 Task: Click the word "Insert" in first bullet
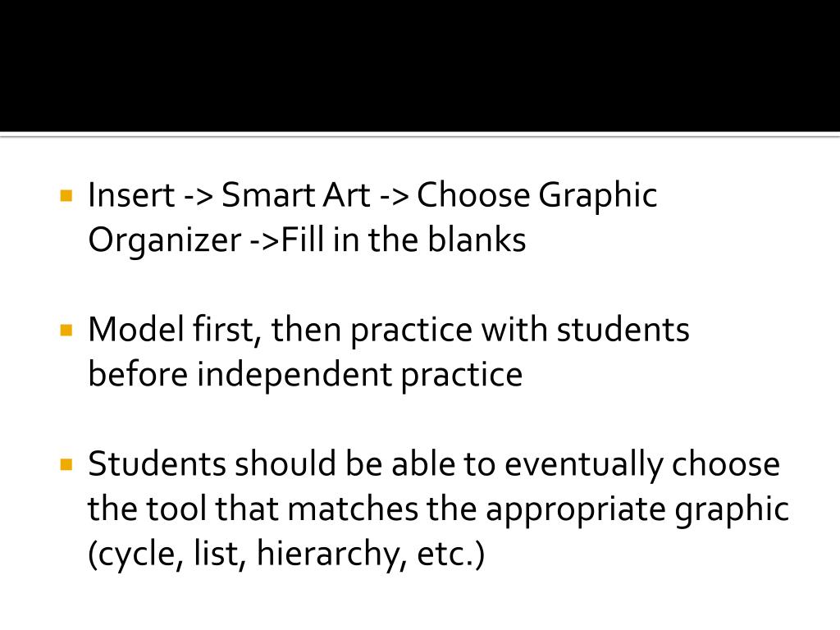tap(130, 196)
